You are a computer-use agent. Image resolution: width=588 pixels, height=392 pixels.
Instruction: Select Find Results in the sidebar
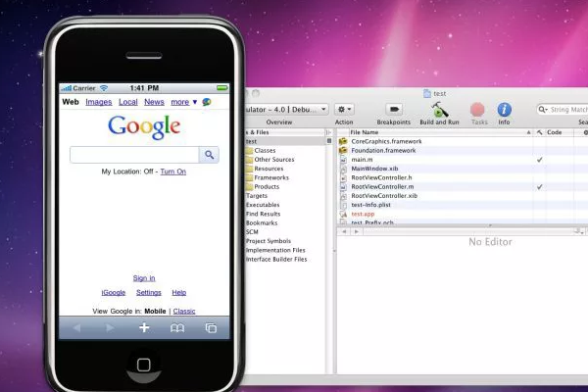coord(263,214)
